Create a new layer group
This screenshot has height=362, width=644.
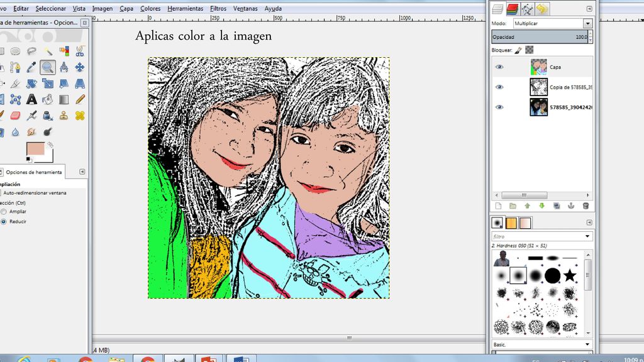click(x=513, y=206)
